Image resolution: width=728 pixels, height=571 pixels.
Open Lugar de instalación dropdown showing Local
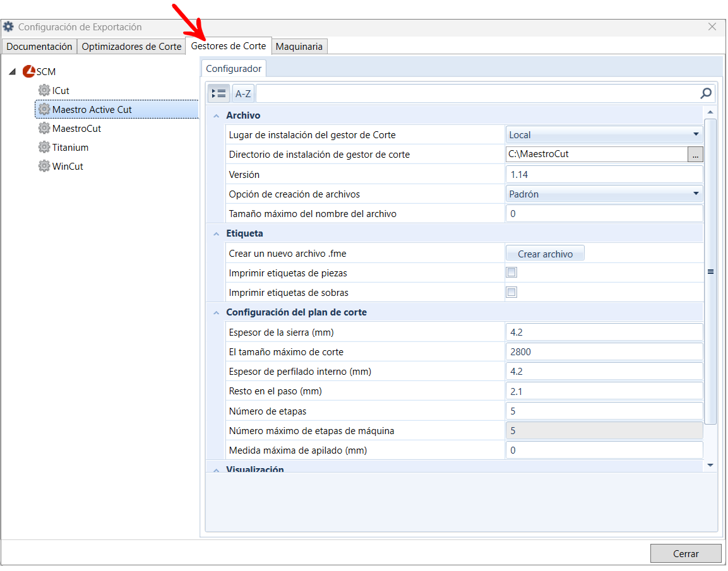point(604,135)
